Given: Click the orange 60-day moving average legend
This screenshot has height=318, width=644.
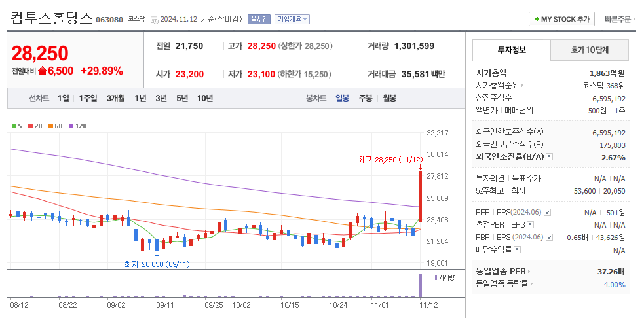Looking at the screenshot, I should [55, 126].
